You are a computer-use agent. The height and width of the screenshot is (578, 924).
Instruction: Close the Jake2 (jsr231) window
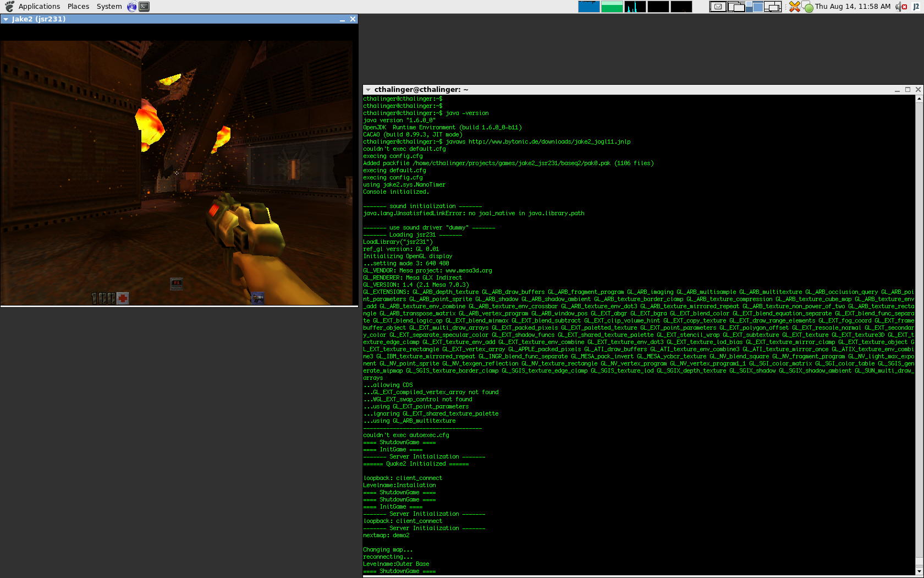353,19
